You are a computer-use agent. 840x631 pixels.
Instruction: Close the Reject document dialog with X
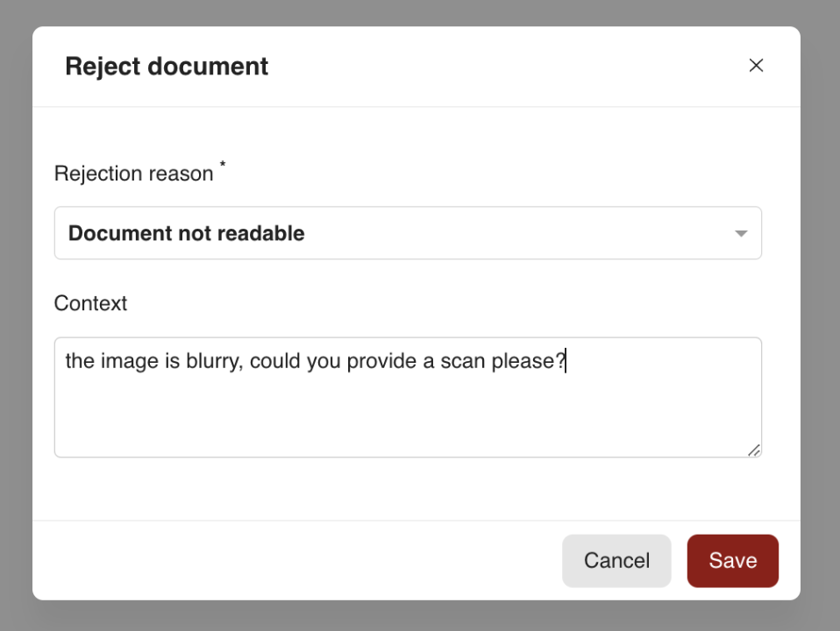(x=756, y=66)
